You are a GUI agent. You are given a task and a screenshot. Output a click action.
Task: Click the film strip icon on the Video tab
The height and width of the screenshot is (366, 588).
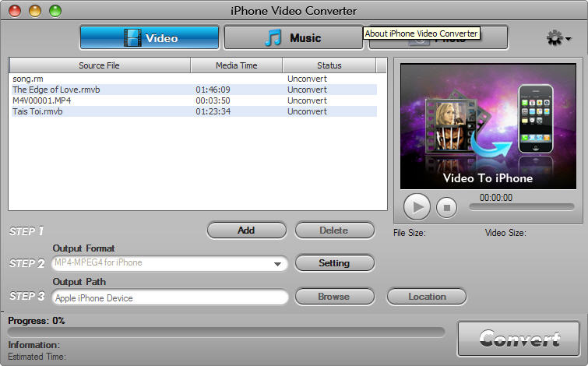(132, 38)
